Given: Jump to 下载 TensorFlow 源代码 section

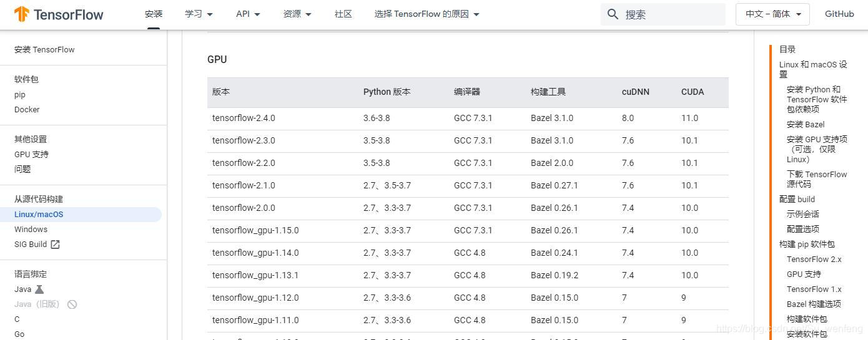Looking at the screenshot, I should click(817, 179).
